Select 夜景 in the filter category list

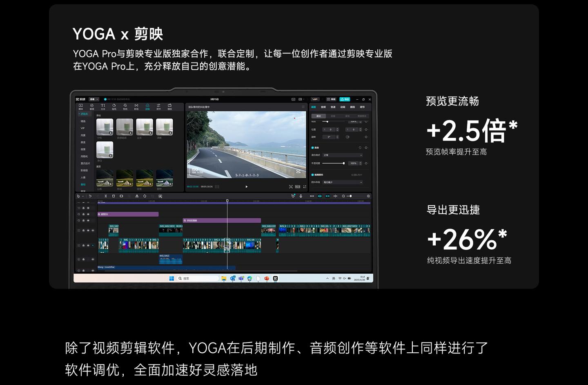pyautogui.click(x=83, y=149)
